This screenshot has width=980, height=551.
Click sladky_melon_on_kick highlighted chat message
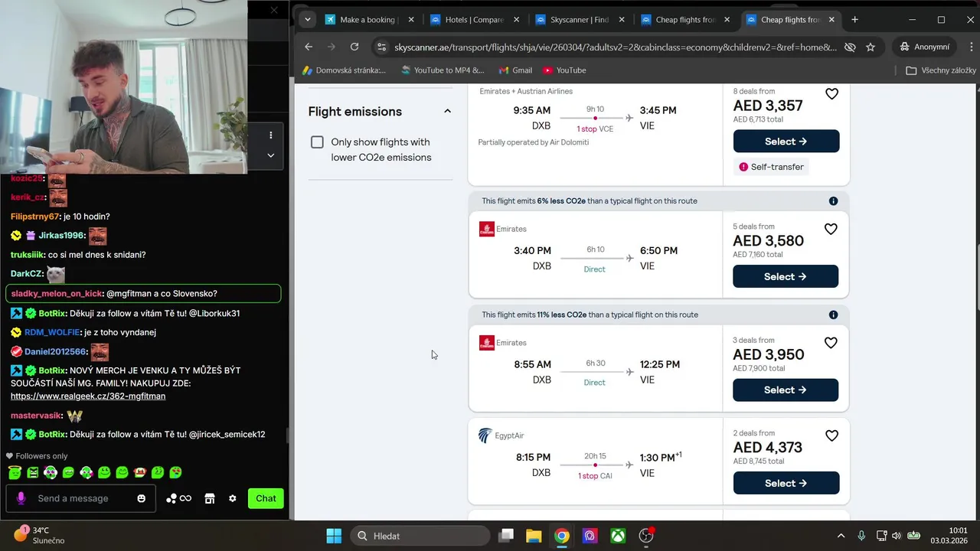[x=143, y=294]
